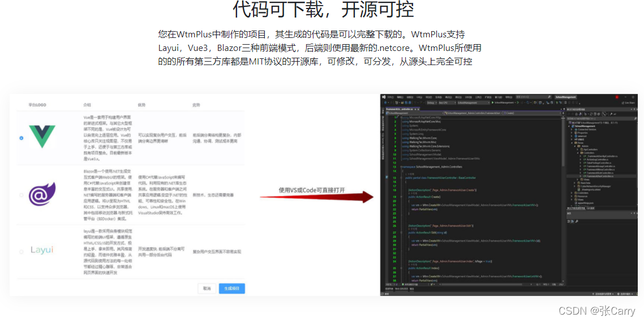Open the 100% editor zoom dropdown
This screenshot has width=644, height=322.
pyautogui.click(x=390, y=284)
